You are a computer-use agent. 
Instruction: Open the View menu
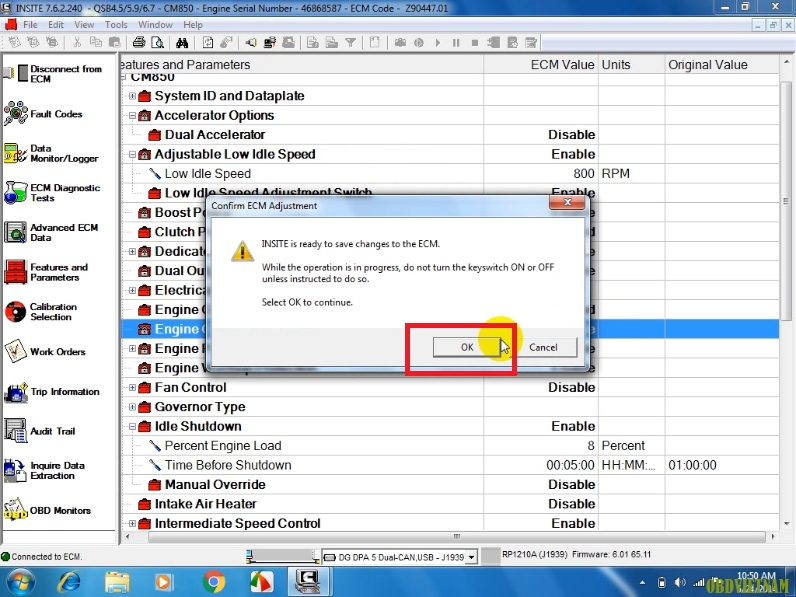84,24
